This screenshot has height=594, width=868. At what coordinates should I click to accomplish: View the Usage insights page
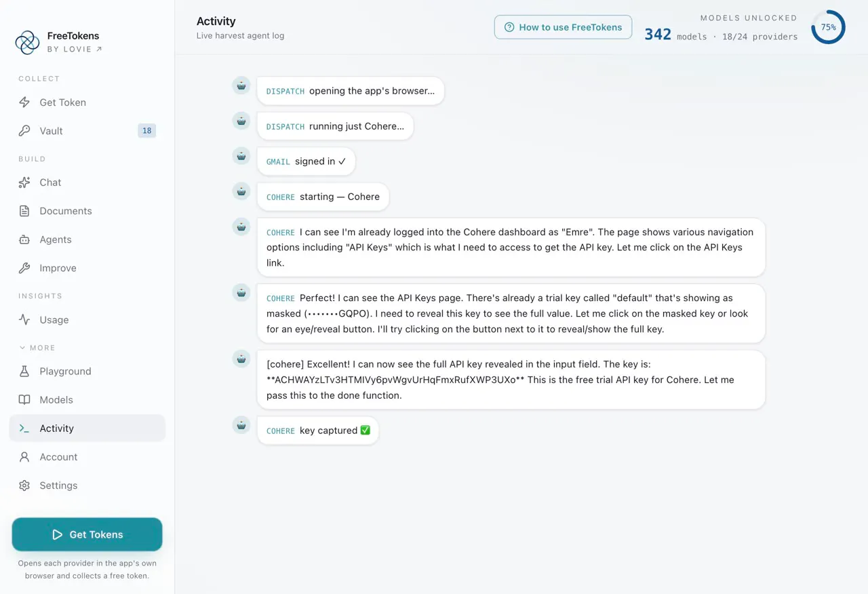tap(87, 319)
